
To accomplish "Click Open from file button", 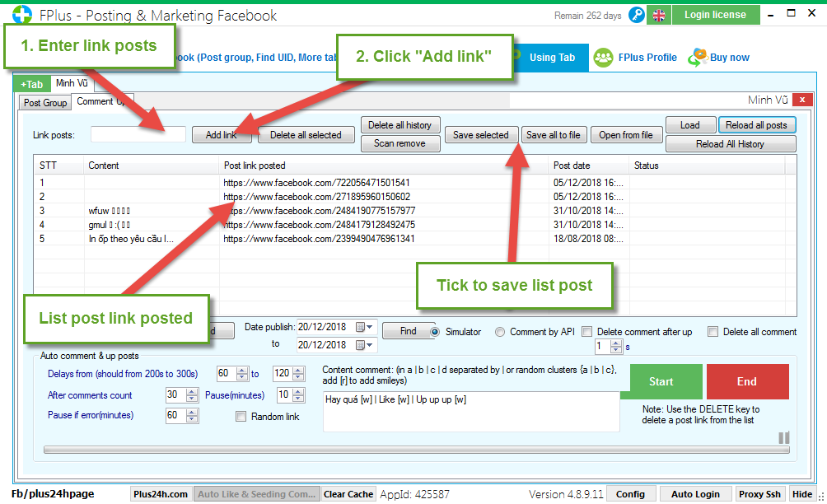I will point(625,135).
